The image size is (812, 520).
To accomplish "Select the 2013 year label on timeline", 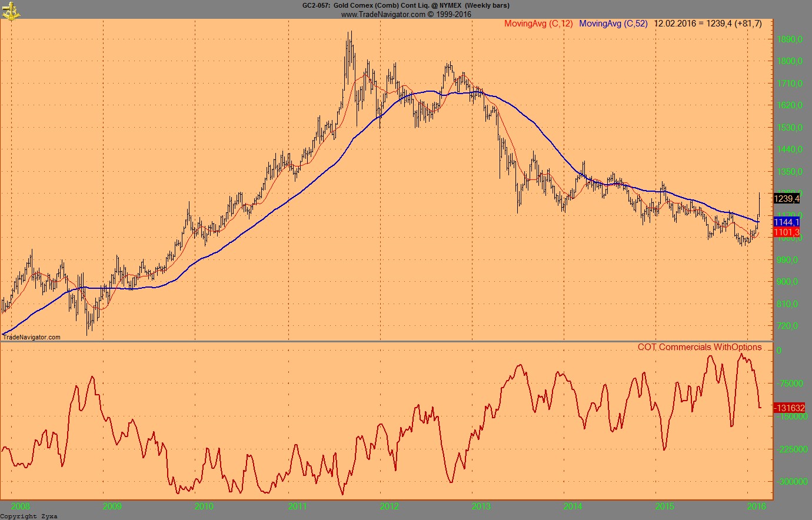I will pos(481,505).
